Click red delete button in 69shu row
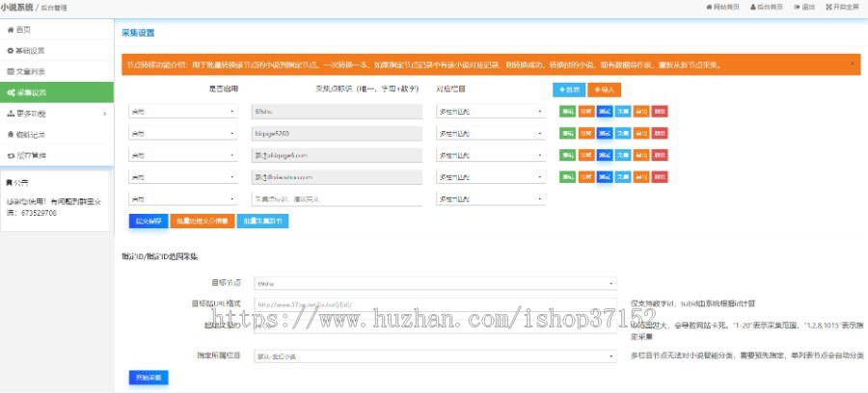 (660, 111)
